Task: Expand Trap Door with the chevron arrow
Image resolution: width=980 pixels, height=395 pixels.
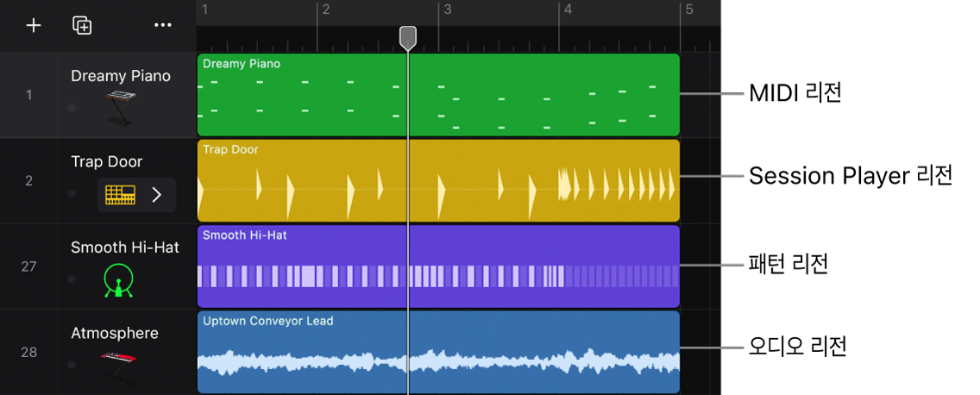Action: [x=158, y=195]
